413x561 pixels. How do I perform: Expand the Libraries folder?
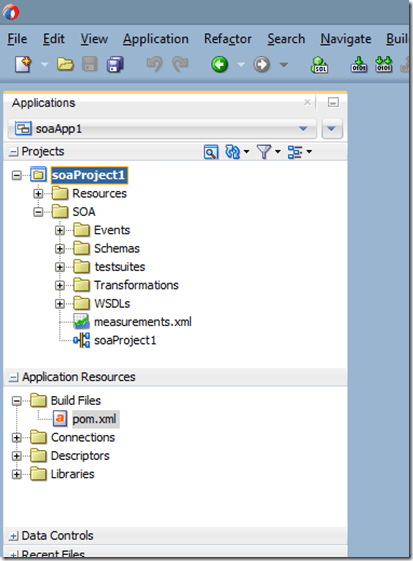[16, 474]
